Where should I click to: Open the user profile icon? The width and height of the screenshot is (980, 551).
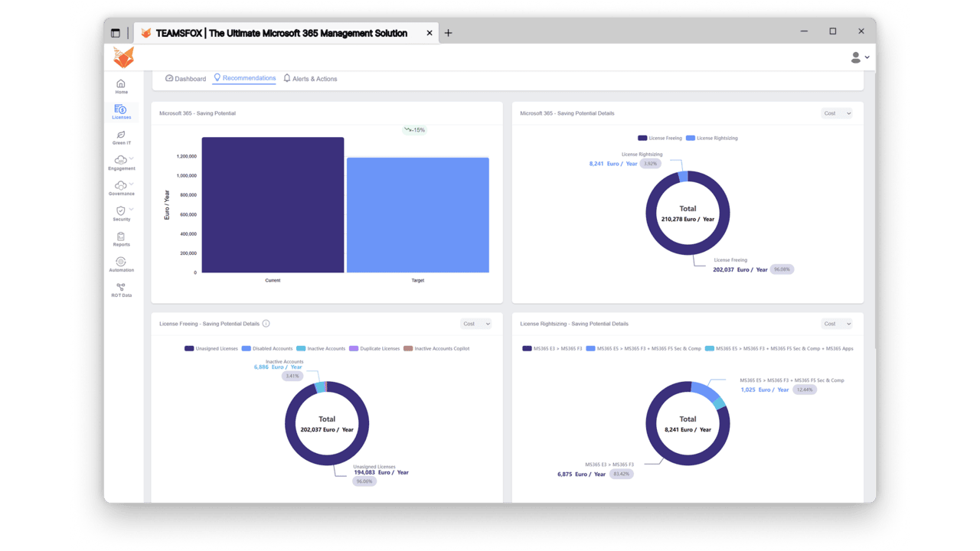click(x=856, y=57)
